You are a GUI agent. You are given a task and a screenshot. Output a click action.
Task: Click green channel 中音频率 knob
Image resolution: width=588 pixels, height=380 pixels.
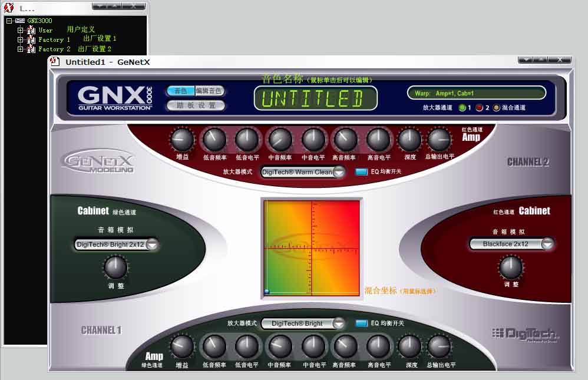280,347
